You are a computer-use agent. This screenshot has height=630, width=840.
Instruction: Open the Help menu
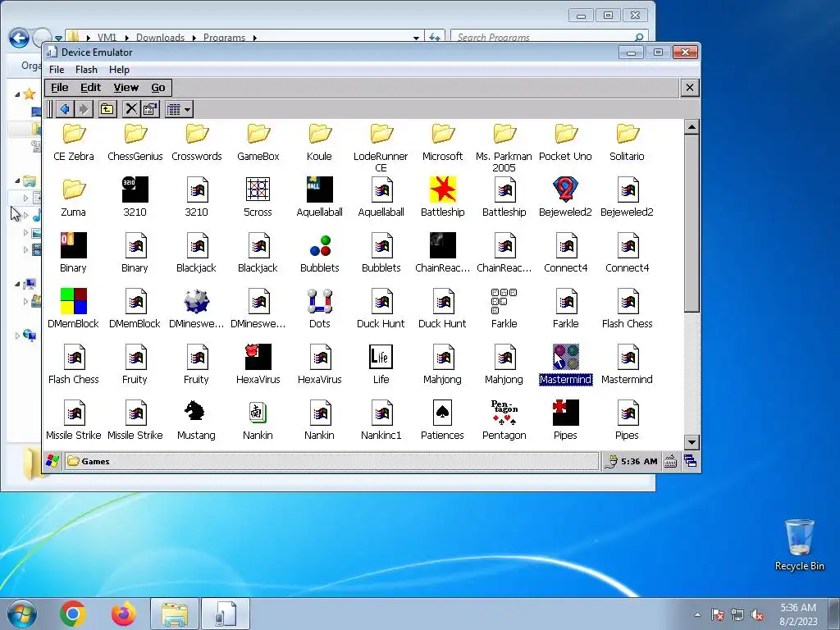click(x=119, y=70)
